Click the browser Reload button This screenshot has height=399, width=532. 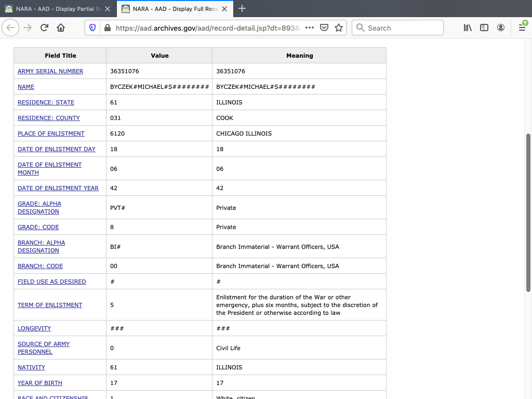[44, 28]
